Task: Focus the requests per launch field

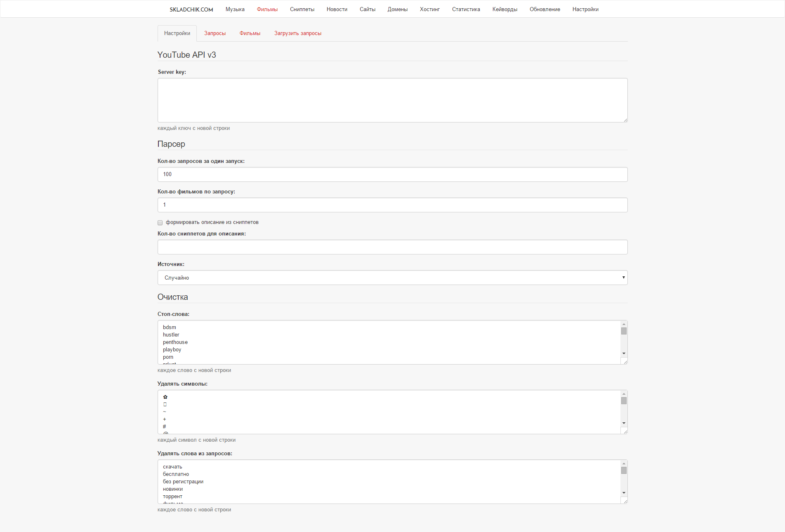Action: 392,174
